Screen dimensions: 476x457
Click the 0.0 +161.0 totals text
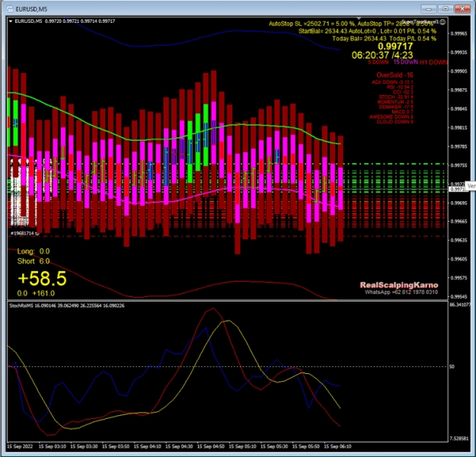(x=36, y=293)
